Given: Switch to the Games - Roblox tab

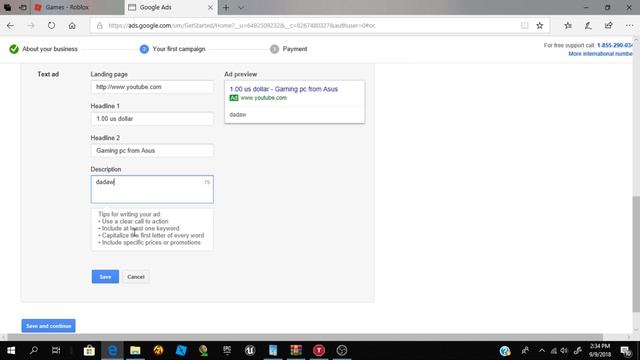Looking at the screenshot, I should pyautogui.click(x=77, y=7).
